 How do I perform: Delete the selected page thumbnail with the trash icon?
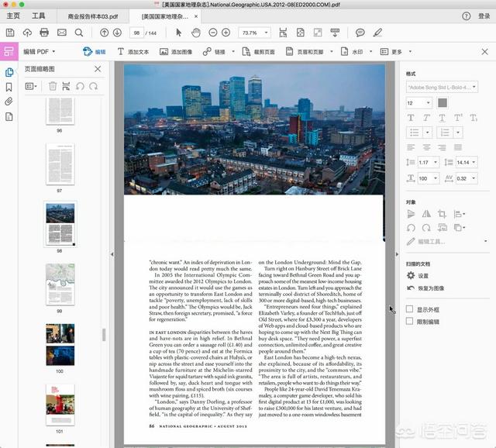[53, 86]
